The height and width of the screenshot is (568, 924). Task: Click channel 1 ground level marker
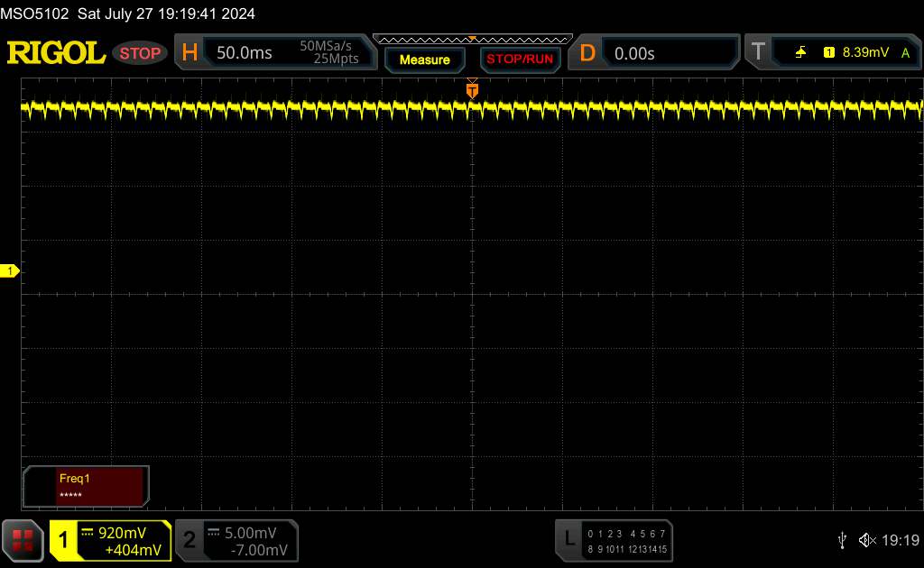(9, 270)
